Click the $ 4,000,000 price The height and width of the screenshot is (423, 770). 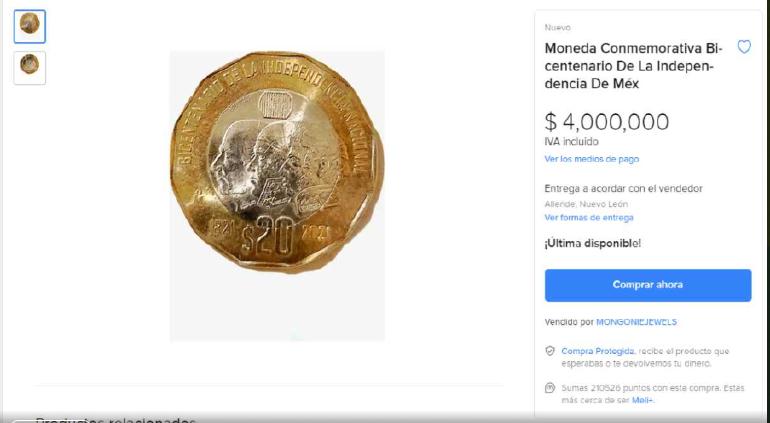coord(606,122)
